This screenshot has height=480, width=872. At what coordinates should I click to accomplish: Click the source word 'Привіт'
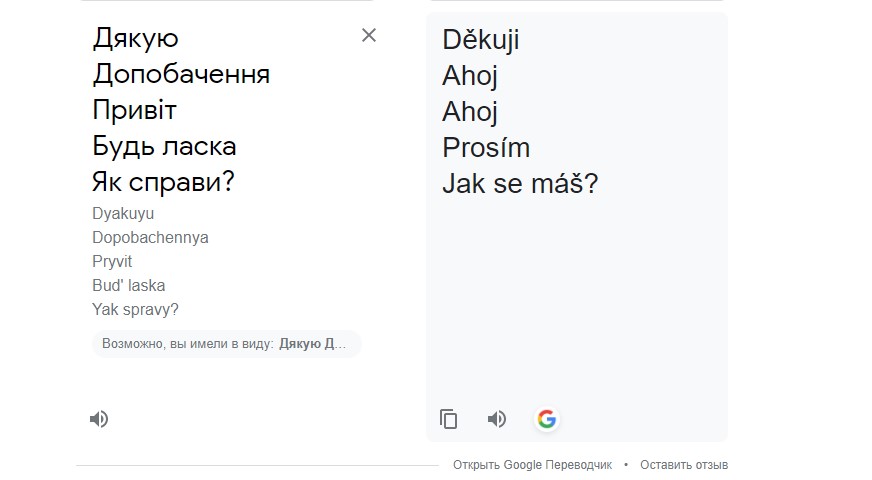coord(135,110)
